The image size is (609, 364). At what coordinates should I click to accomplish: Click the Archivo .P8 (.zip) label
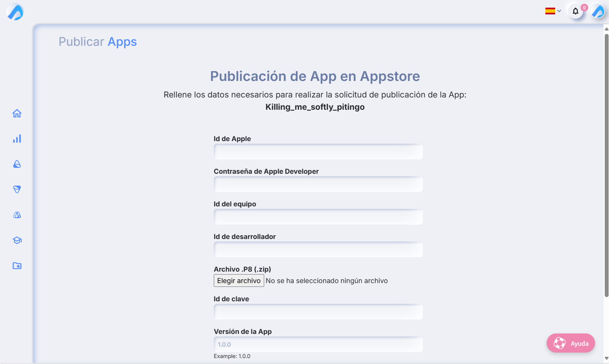[x=242, y=269]
